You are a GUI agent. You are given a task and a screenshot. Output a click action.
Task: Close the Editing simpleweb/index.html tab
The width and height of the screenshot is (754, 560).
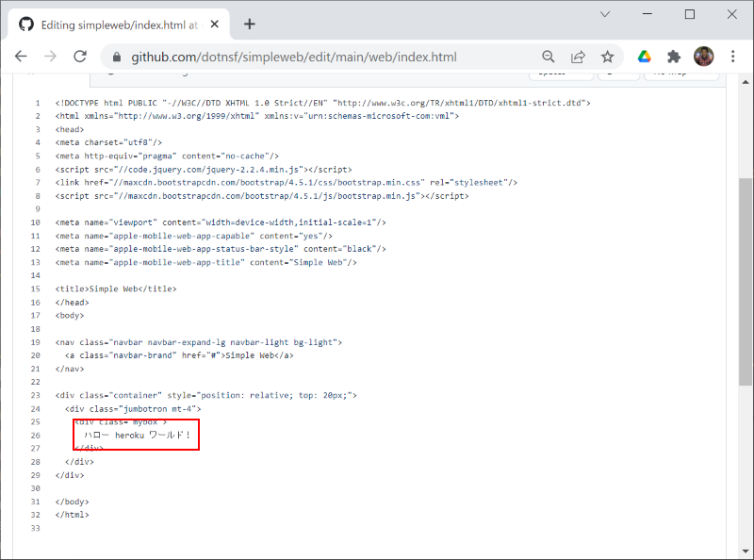(215, 25)
